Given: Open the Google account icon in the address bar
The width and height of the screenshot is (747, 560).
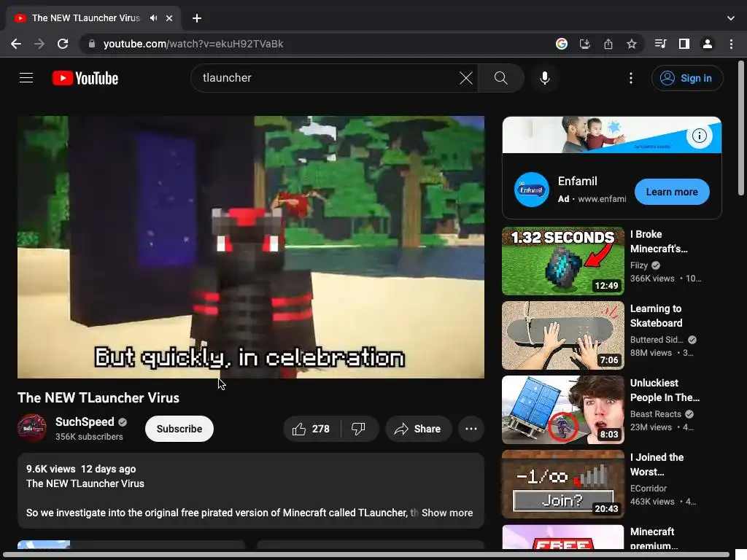Looking at the screenshot, I should coord(562,44).
